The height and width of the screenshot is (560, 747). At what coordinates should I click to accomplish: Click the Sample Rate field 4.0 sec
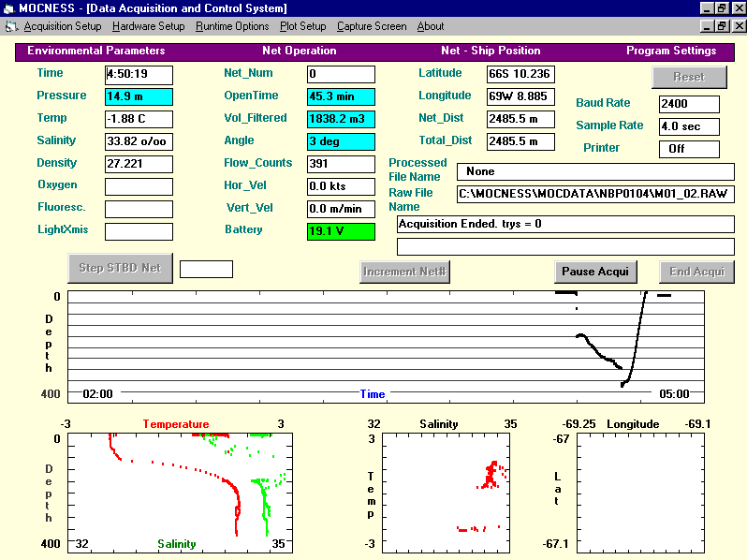click(x=689, y=126)
